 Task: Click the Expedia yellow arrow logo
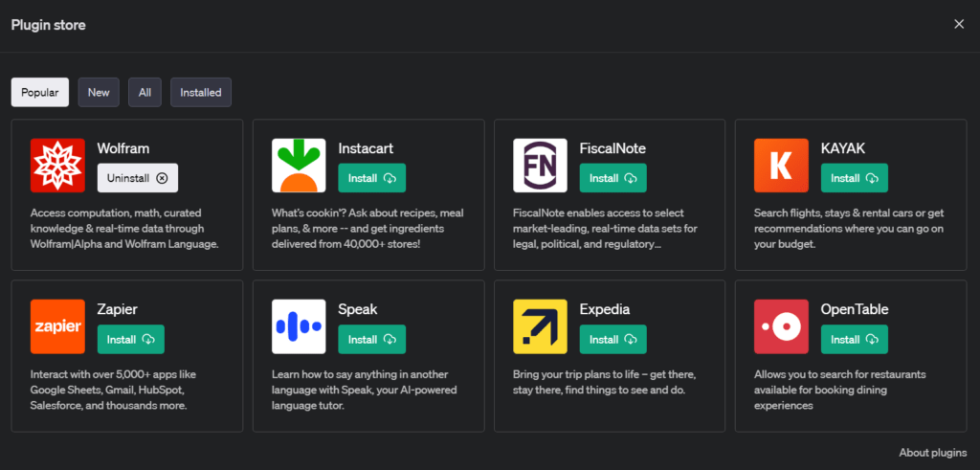[x=540, y=326]
